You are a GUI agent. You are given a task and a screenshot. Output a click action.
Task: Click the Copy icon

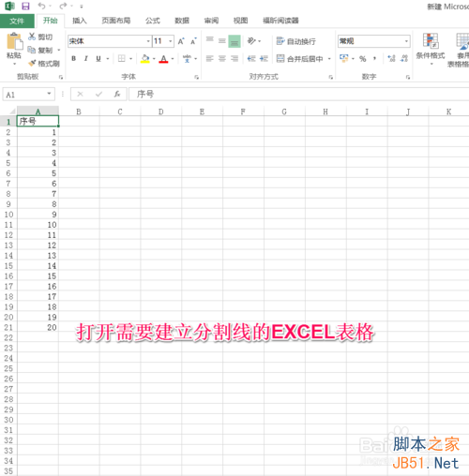[32, 50]
